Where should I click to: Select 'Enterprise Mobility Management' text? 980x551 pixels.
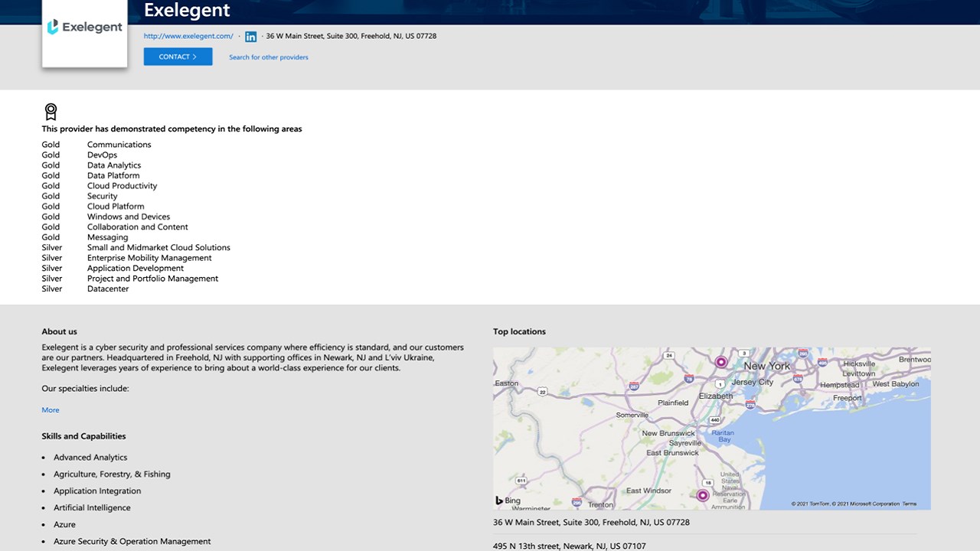click(149, 259)
